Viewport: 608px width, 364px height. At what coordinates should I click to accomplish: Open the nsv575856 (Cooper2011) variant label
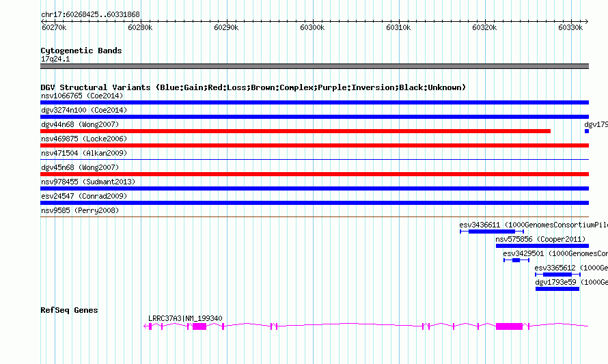540,239
